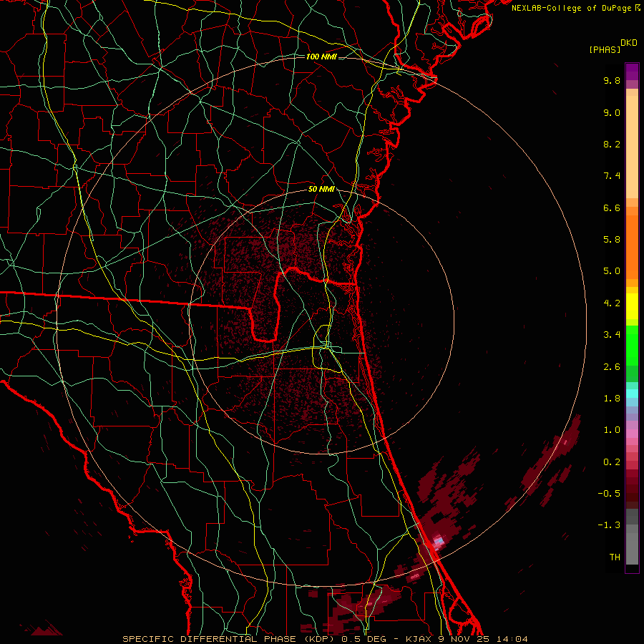Screen dimensions: 644x644
Task: Select the 6.6 scale value
Action: click(x=612, y=208)
